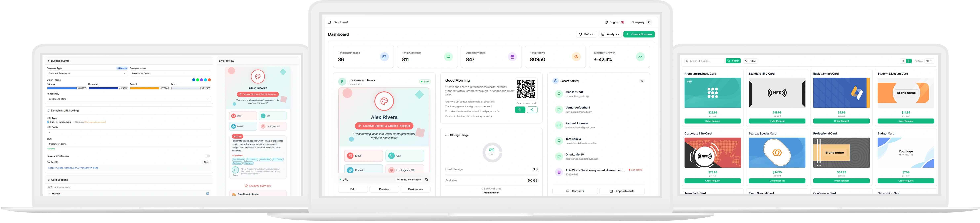Open the Per Page 10 dropdown

point(929,61)
